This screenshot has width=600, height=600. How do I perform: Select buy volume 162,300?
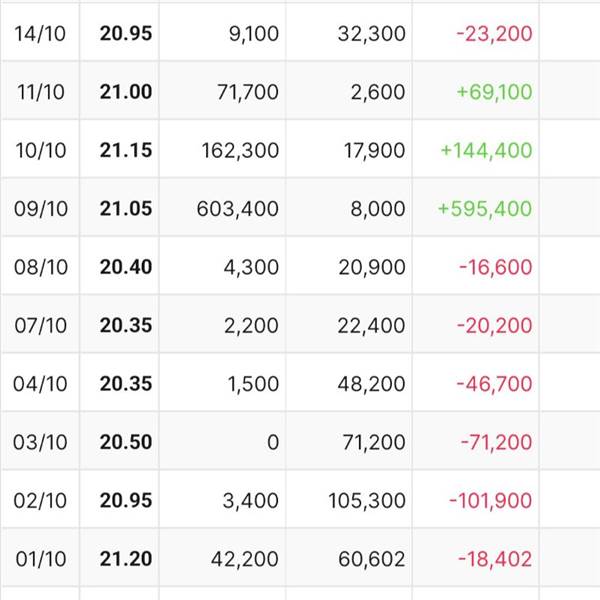(240, 150)
